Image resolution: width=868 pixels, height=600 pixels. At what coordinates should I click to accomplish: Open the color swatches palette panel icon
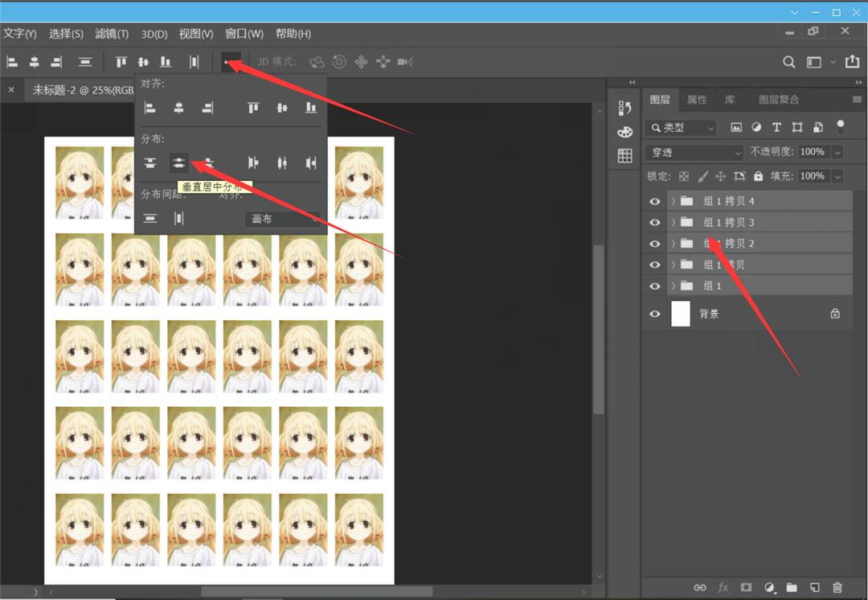point(624,132)
